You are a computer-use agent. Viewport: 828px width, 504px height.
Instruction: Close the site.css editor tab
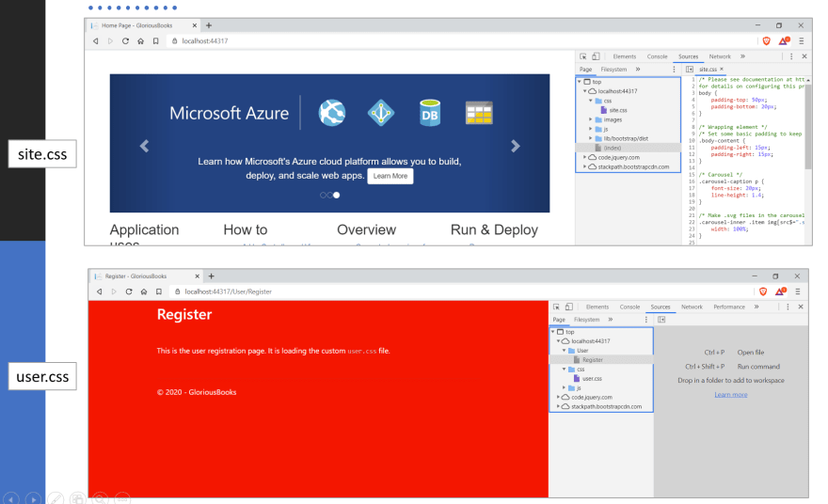[x=722, y=70]
